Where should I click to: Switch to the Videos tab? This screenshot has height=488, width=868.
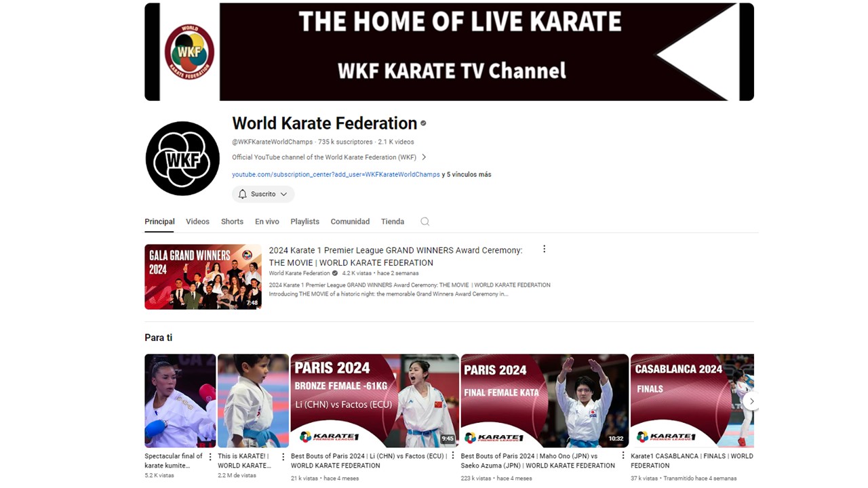[x=197, y=222]
